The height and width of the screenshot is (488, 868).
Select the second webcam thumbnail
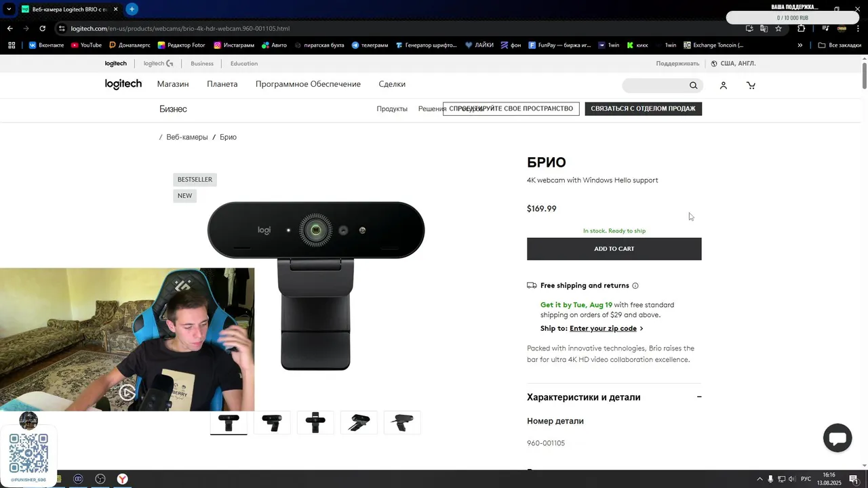click(x=272, y=423)
